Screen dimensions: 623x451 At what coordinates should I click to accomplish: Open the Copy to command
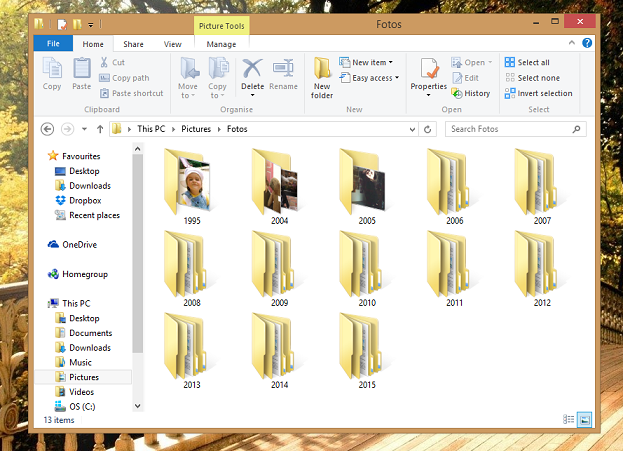tap(217, 78)
